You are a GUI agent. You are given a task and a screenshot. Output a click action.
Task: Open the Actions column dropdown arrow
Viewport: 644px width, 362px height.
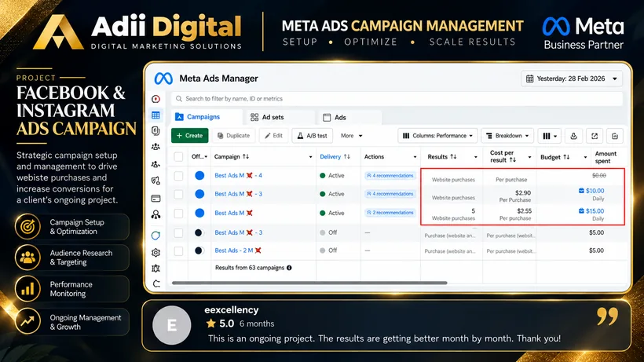point(415,157)
